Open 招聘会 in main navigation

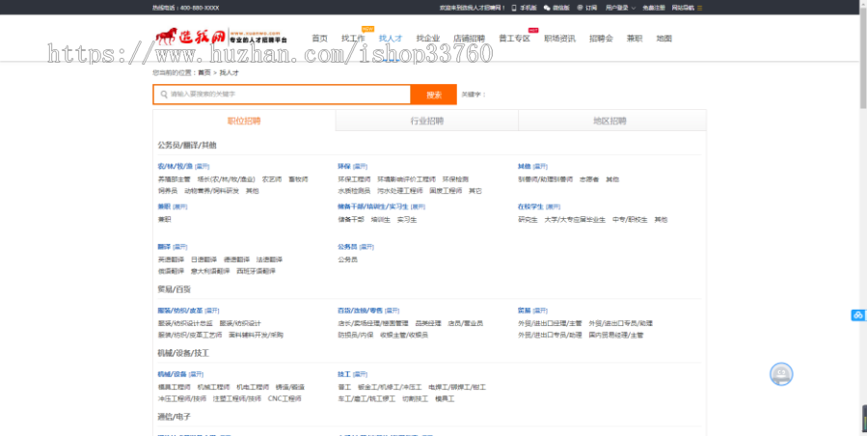[601, 39]
